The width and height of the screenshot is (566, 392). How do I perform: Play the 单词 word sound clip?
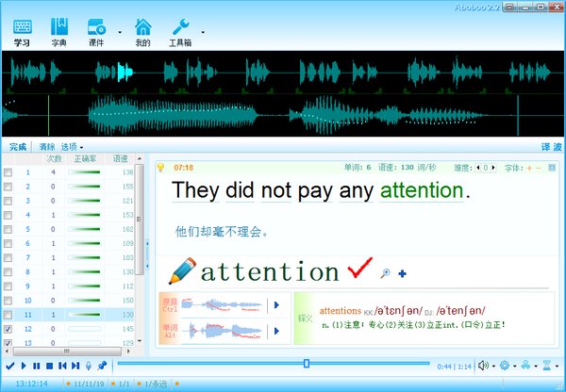pos(276,331)
